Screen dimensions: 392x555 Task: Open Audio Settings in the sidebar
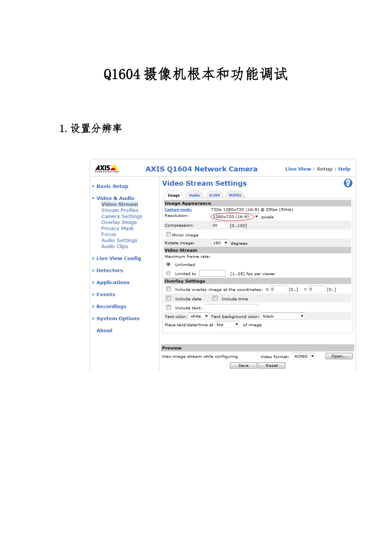pyautogui.click(x=119, y=240)
